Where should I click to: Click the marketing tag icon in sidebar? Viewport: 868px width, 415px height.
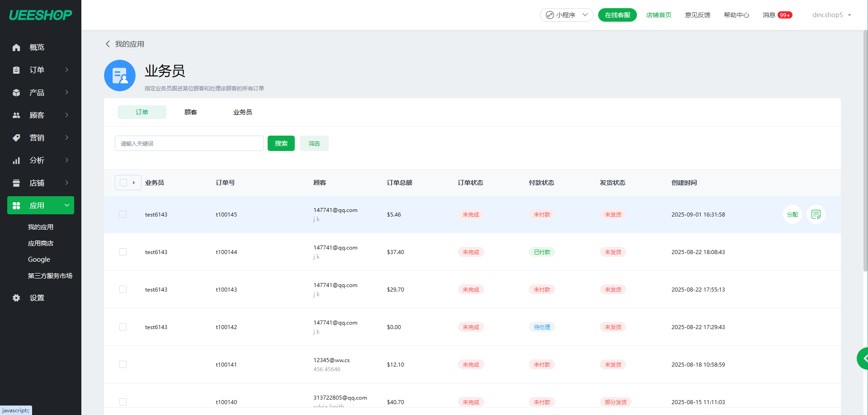16,138
